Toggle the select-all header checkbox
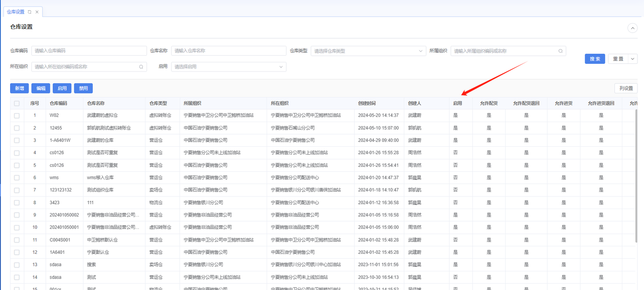 17,103
